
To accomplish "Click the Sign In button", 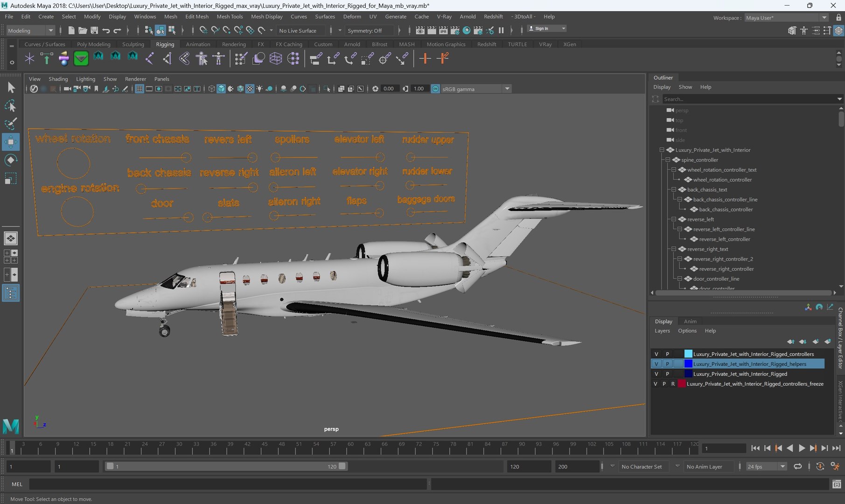I will tap(546, 28).
